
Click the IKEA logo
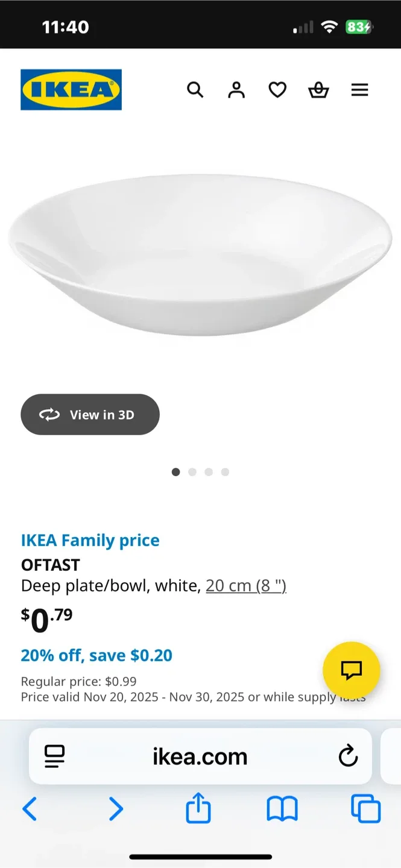[x=71, y=89]
